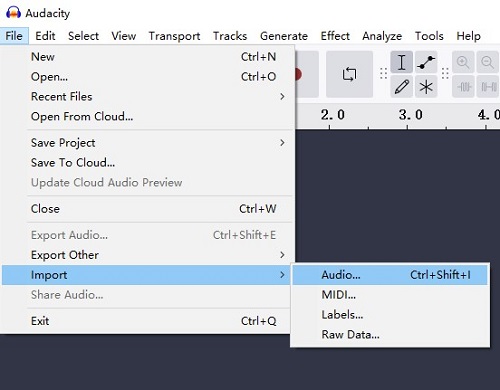Select the Envelope tool

[426, 62]
